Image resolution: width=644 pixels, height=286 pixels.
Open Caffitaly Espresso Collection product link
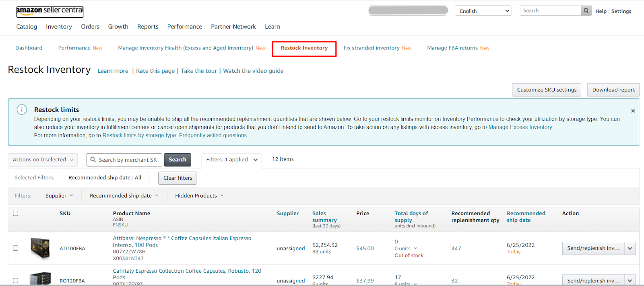pos(187,274)
